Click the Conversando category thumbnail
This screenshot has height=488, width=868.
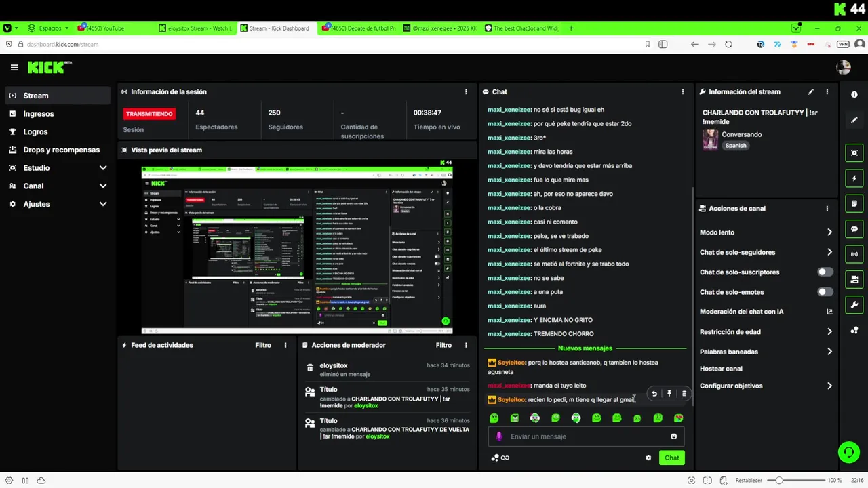pos(710,140)
